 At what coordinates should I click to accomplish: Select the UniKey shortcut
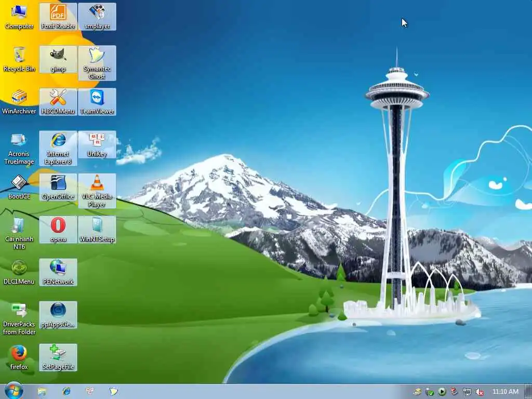(x=97, y=144)
